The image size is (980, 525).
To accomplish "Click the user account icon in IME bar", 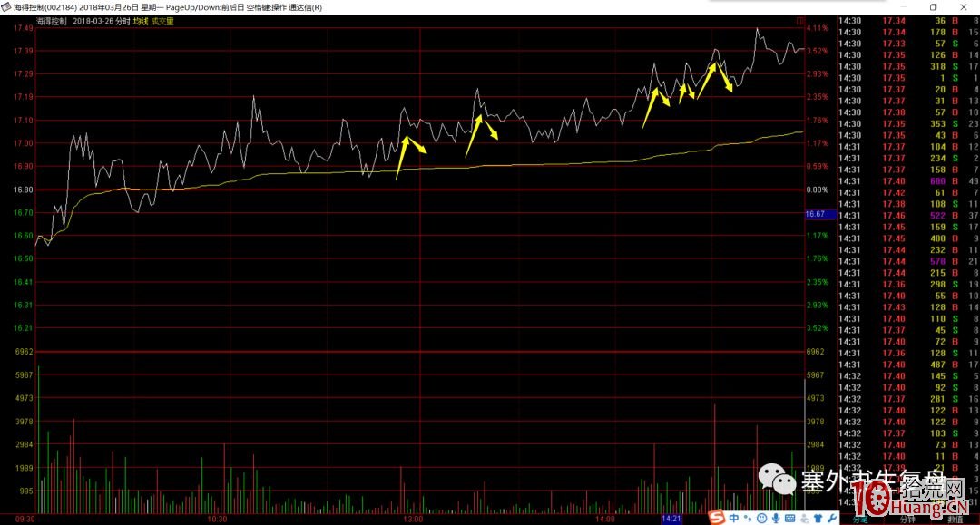I will [x=804, y=518].
